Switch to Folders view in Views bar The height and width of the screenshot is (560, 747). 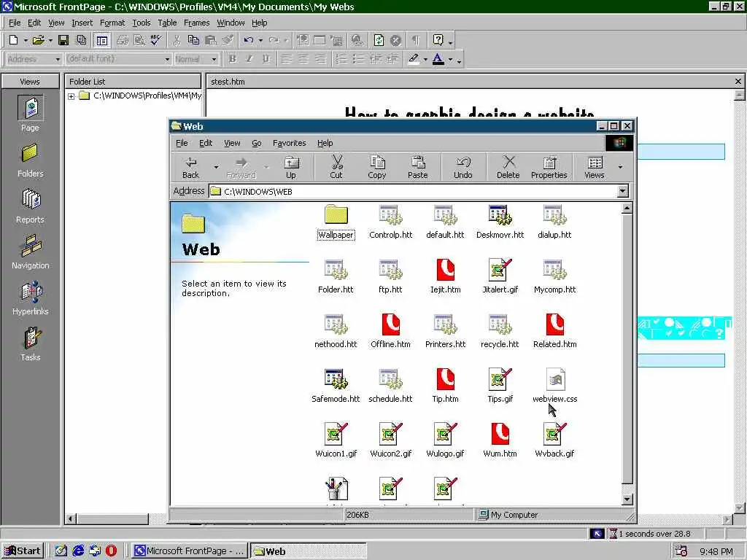(30, 160)
